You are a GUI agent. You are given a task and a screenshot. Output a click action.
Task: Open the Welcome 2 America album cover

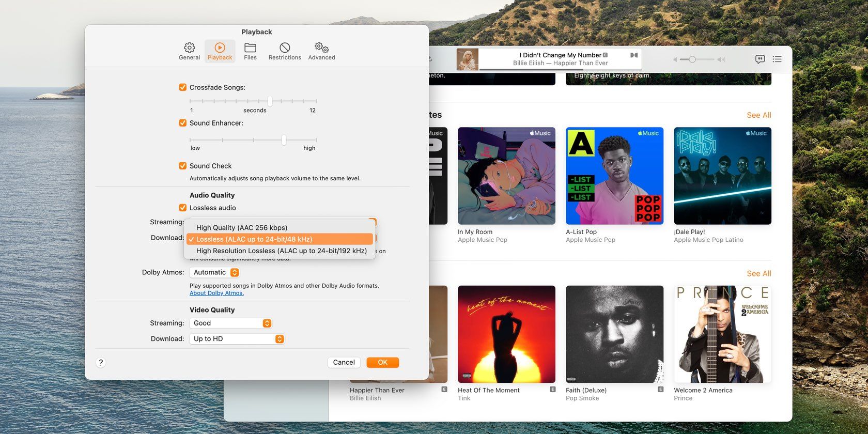pyautogui.click(x=722, y=334)
